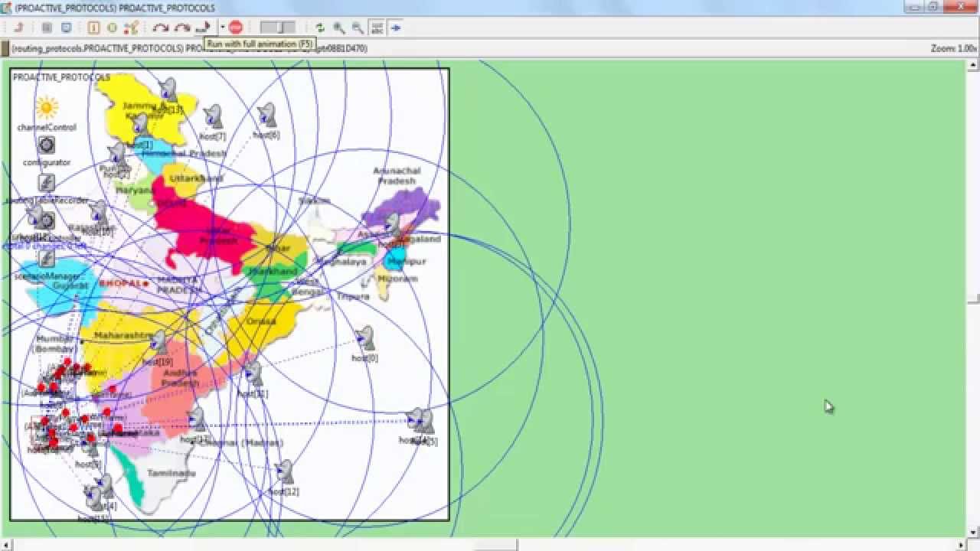The image size is (980, 551).
Task: Stop the simulation with red stop icon
Action: coord(236,28)
